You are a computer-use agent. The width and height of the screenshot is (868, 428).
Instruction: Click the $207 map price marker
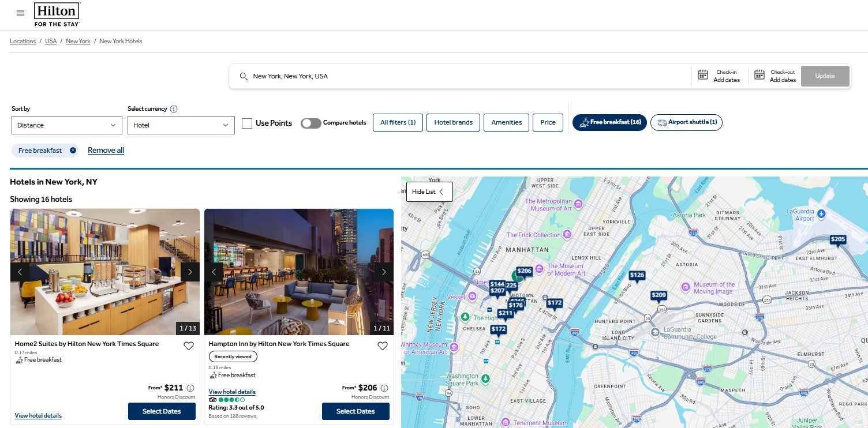pyautogui.click(x=497, y=292)
